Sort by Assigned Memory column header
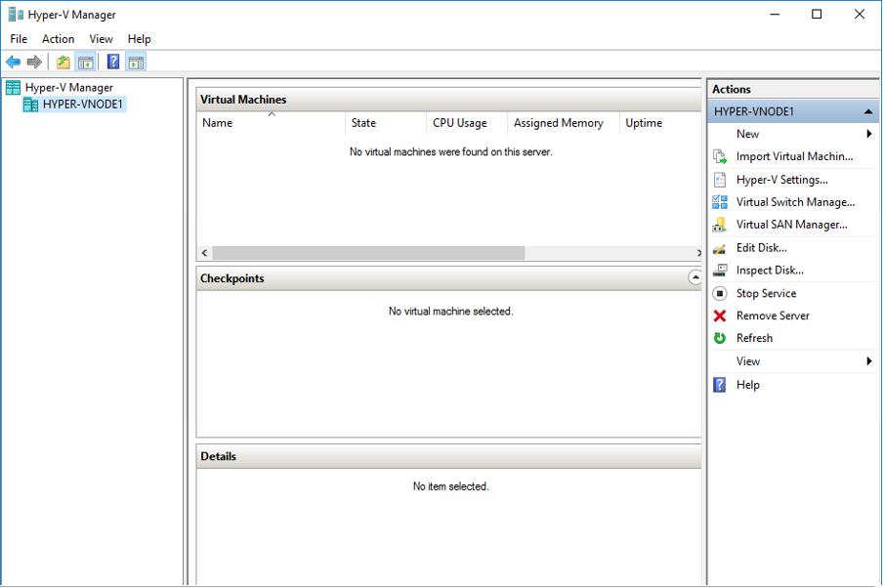 coord(564,123)
